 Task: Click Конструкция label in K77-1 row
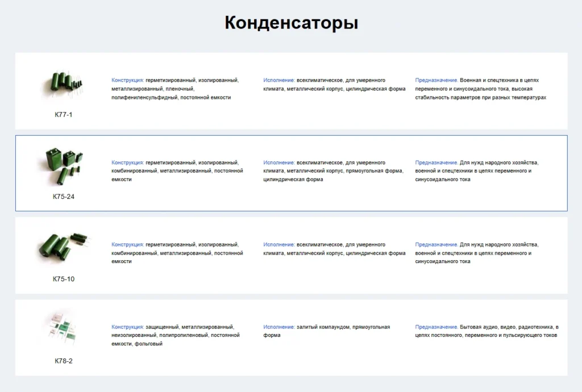click(x=128, y=80)
